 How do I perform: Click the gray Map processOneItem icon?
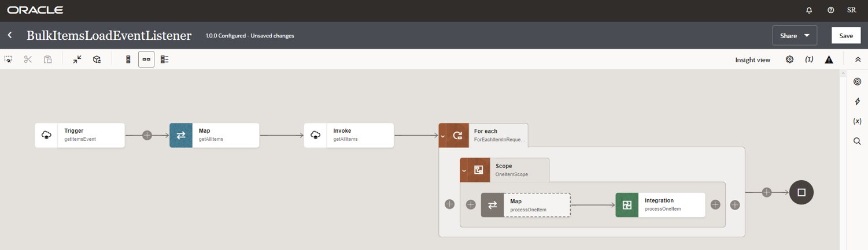492,205
